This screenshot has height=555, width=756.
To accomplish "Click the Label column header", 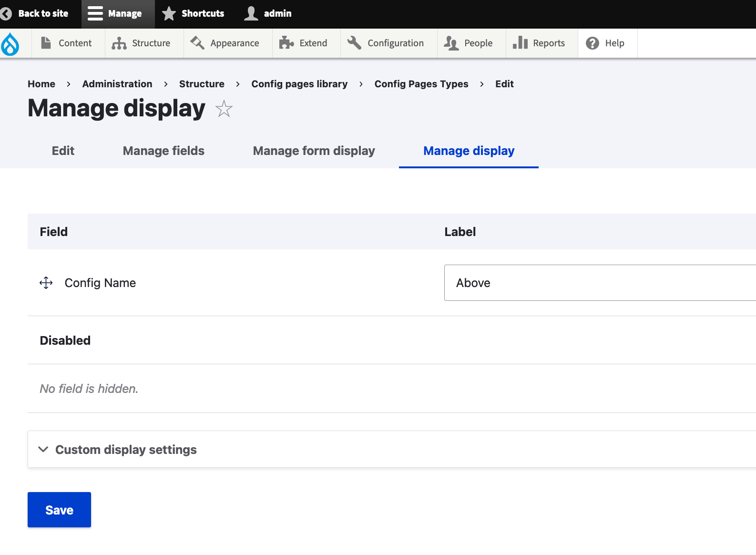I will click(460, 232).
